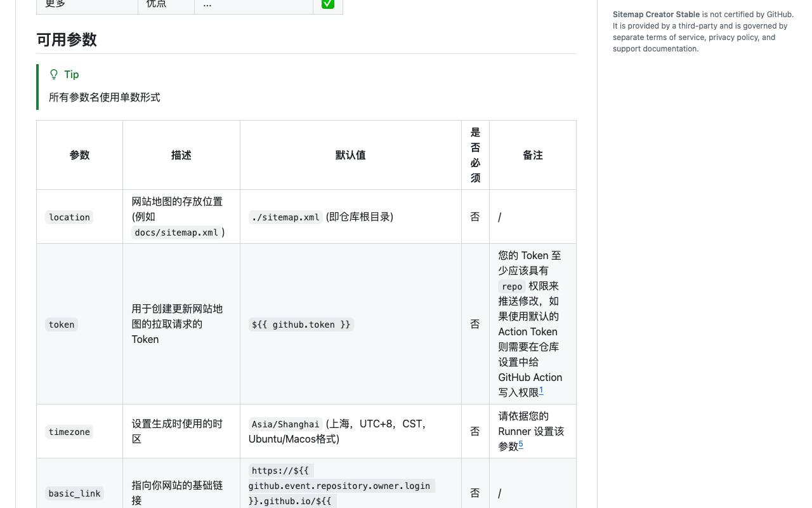Open footnote 1 link after 写入权限

tap(541, 391)
